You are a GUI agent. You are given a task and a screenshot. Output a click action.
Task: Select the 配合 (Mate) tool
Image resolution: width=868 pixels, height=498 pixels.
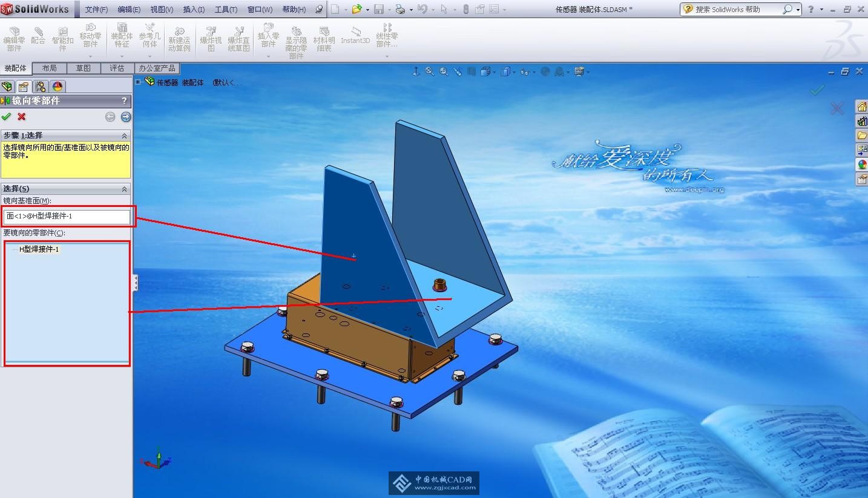pos(38,36)
